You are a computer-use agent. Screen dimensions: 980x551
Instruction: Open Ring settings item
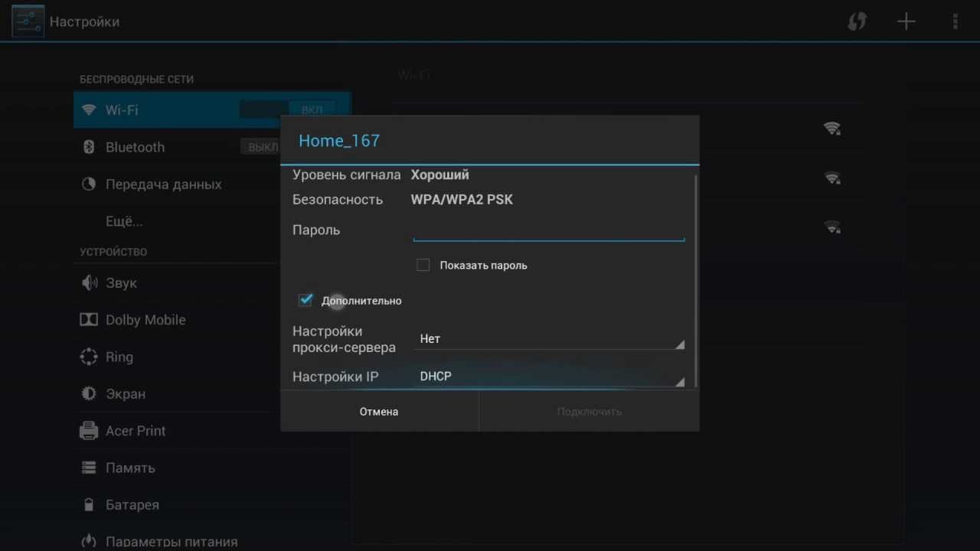(178, 357)
